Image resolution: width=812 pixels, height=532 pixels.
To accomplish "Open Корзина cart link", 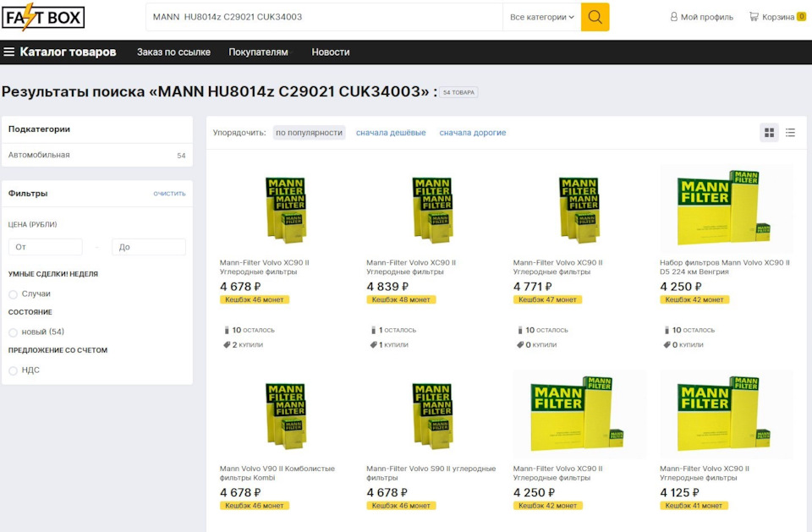I will pos(778,17).
